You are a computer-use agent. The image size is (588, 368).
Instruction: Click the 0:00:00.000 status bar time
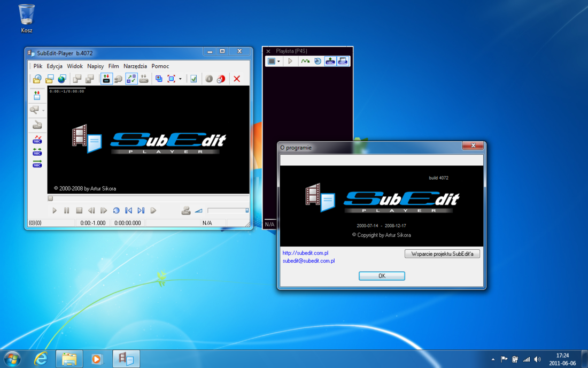point(128,223)
